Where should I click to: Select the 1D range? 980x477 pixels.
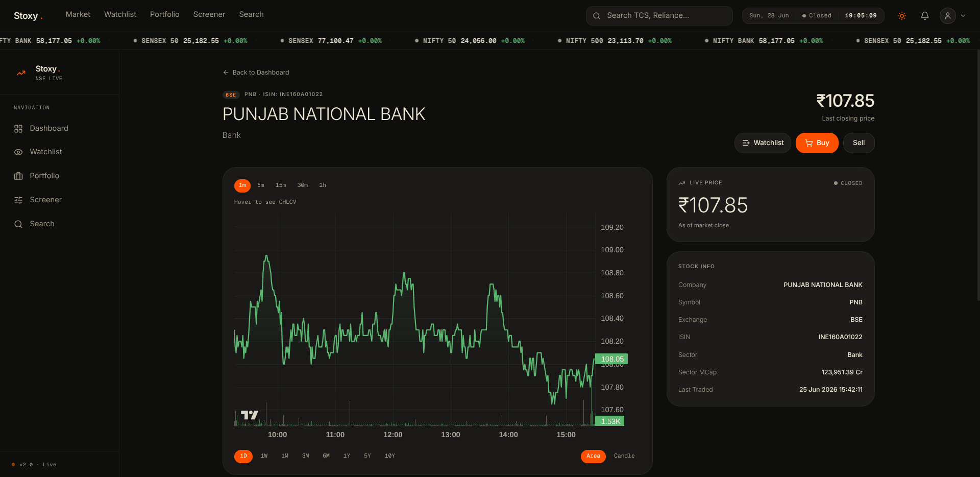(243, 456)
